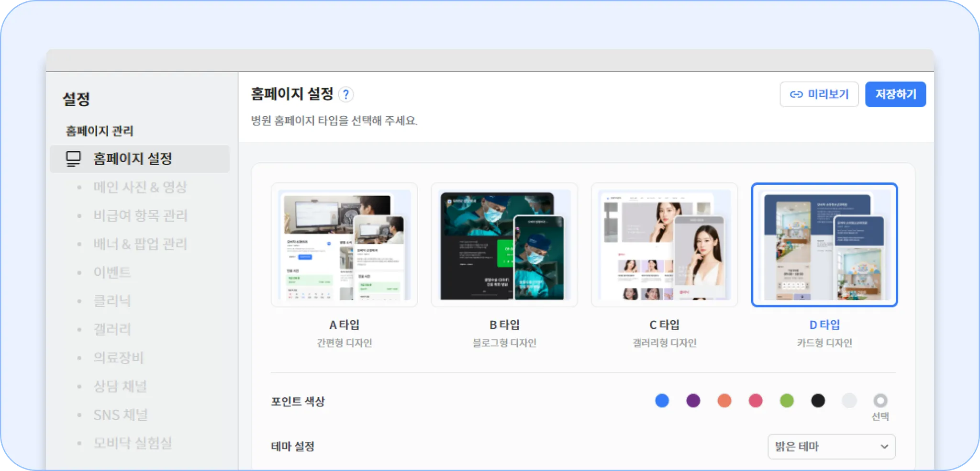Click the 갤러리형 디자인 caption
The height and width of the screenshot is (471, 980).
pyautogui.click(x=664, y=343)
